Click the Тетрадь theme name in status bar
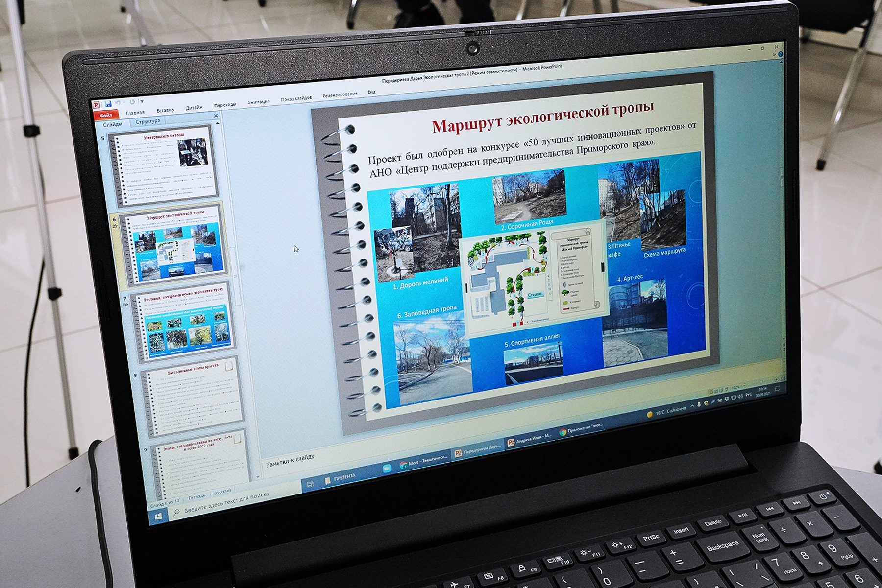 point(196,497)
